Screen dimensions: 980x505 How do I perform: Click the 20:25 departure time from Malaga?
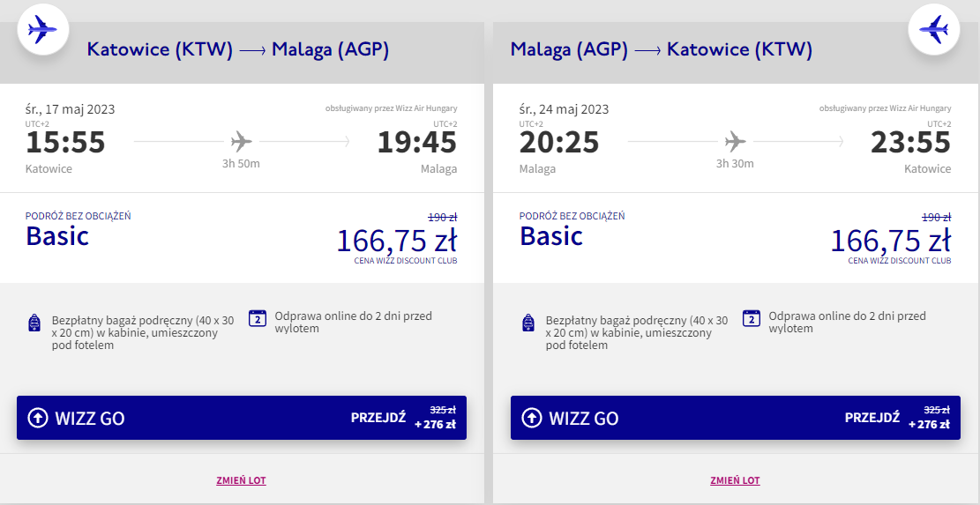[559, 142]
